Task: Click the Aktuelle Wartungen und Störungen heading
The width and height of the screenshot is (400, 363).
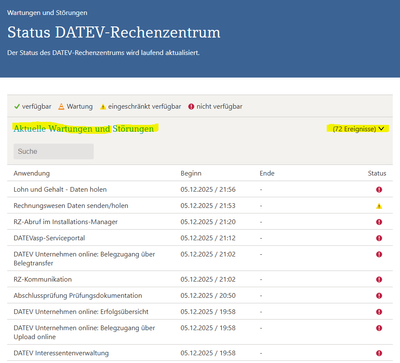Action: tap(84, 129)
